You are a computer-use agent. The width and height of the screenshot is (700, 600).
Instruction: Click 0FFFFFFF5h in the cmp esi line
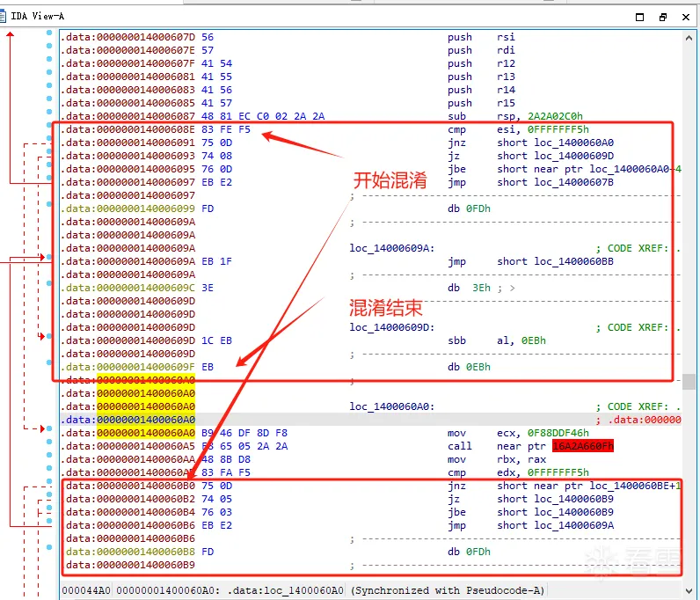pos(558,129)
